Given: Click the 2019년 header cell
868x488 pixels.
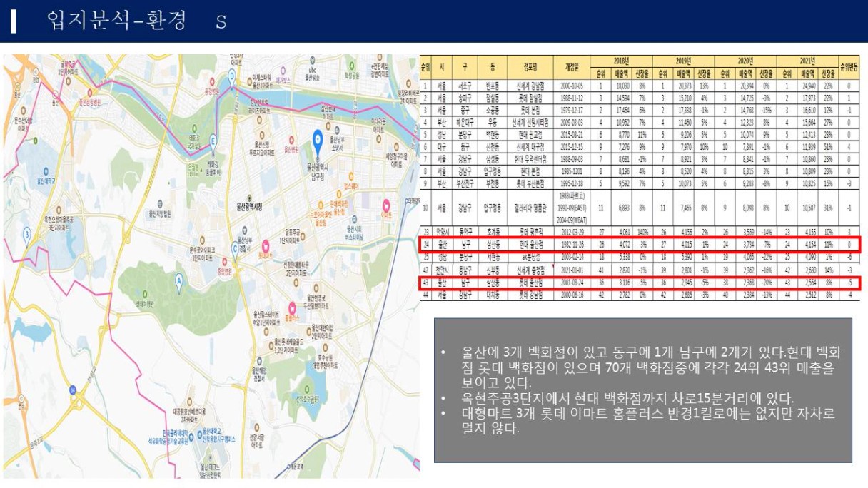Looking at the screenshot, I should pos(683,61).
